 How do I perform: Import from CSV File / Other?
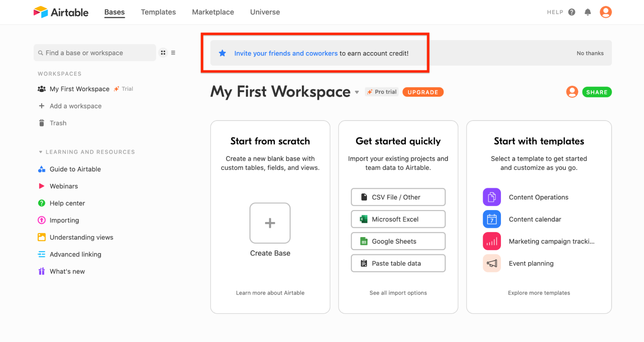(398, 197)
